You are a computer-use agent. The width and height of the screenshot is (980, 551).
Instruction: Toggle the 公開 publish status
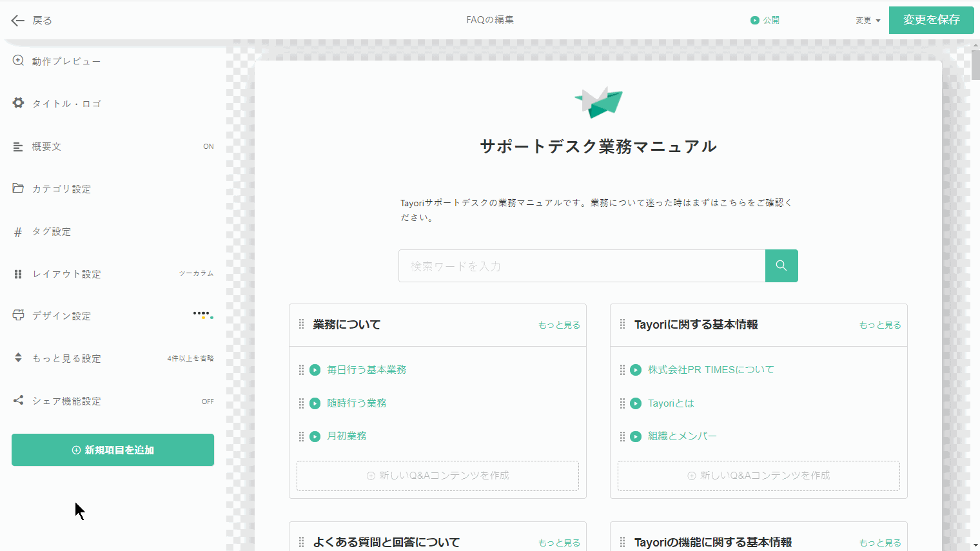(x=765, y=21)
